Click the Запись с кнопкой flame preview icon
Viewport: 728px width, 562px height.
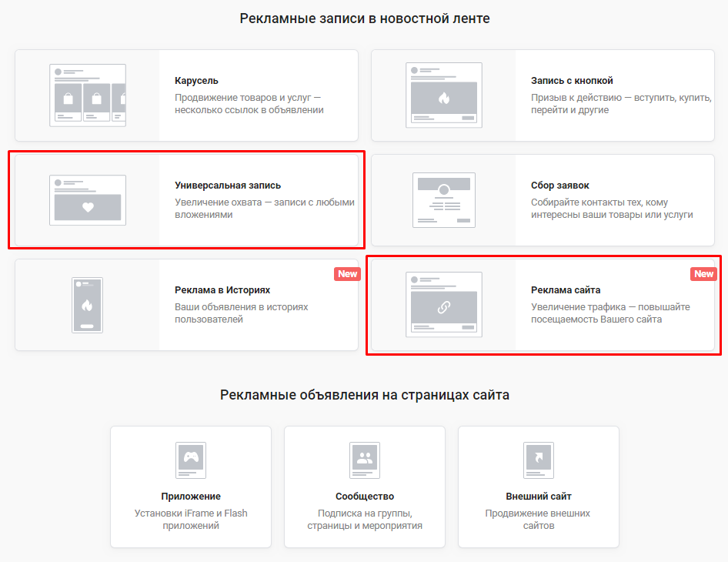[x=444, y=95]
